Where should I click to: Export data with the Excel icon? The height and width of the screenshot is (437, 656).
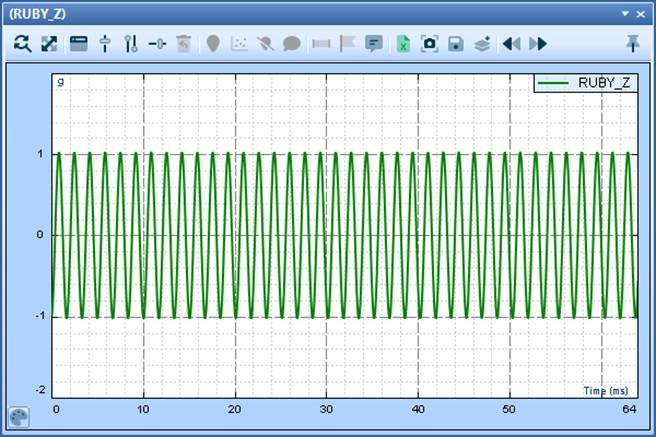[403, 43]
